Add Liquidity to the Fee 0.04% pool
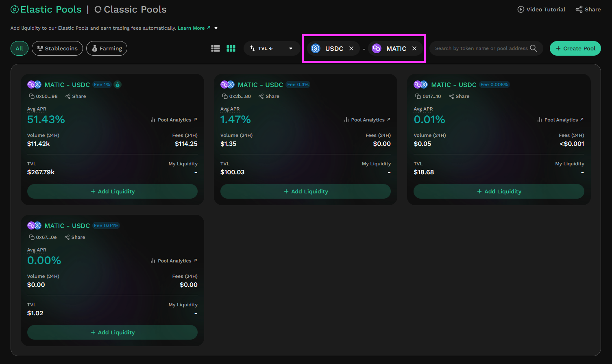This screenshot has height=364, width=612. [112, 332]
